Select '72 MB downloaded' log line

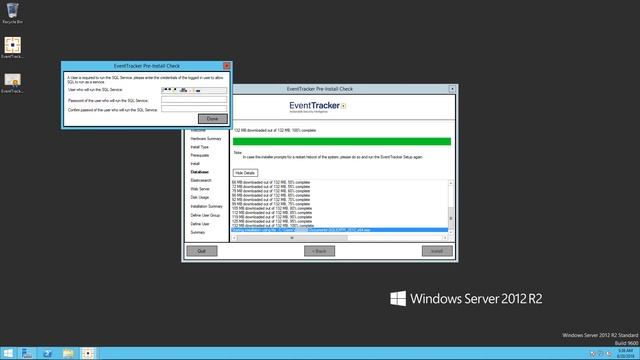click(x=271, y=187)
